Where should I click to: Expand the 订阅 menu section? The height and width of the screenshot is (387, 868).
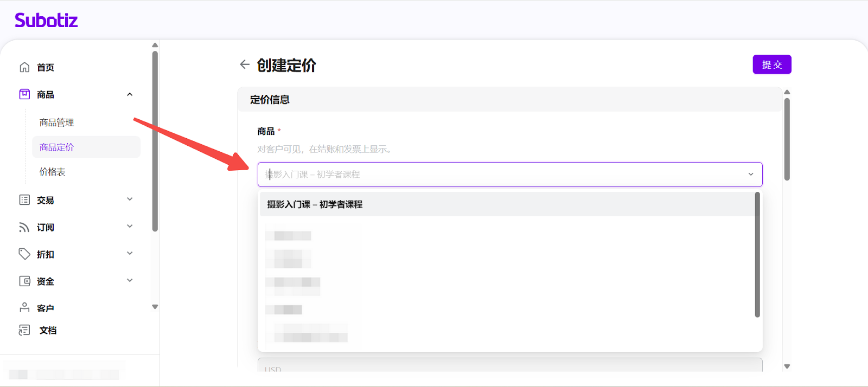tap(130, 227)
